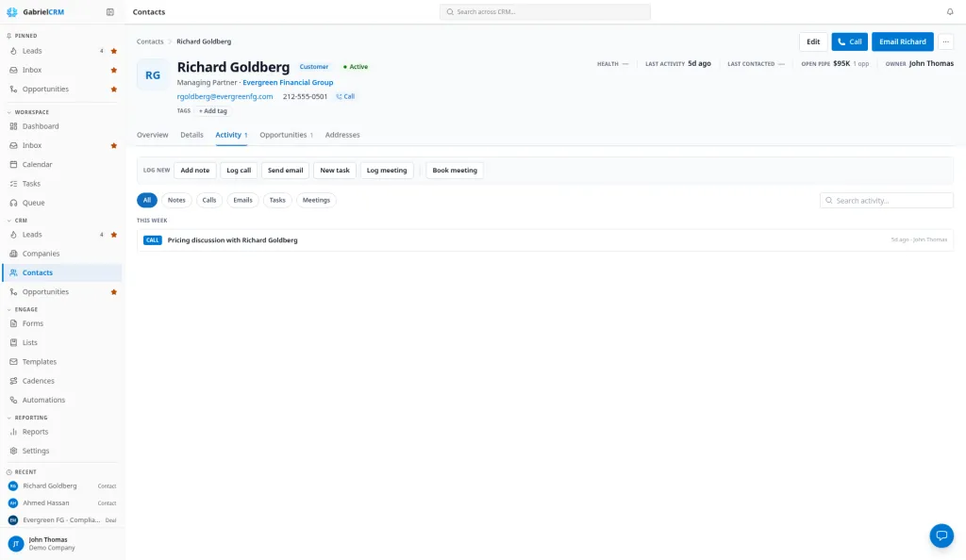This screenshot has height=560, width=966.
Task: Switch to the Details tab
Action: click(x=192, y=135)
